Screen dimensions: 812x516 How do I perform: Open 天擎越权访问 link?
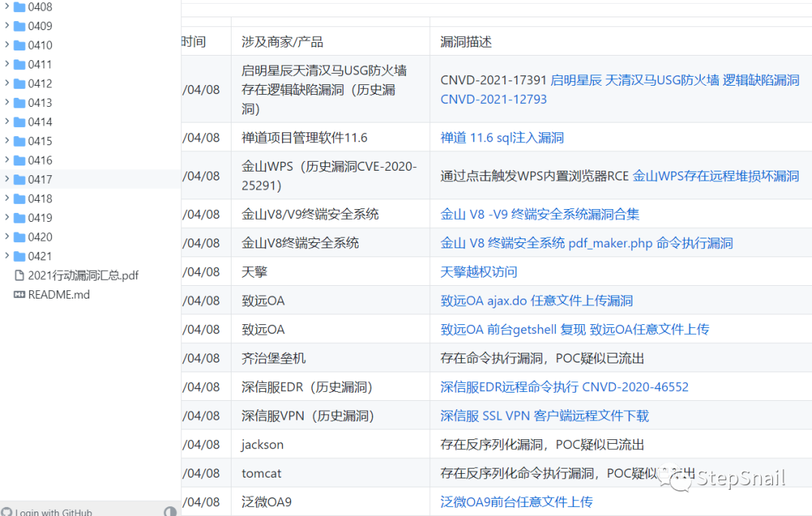[478, 272]
